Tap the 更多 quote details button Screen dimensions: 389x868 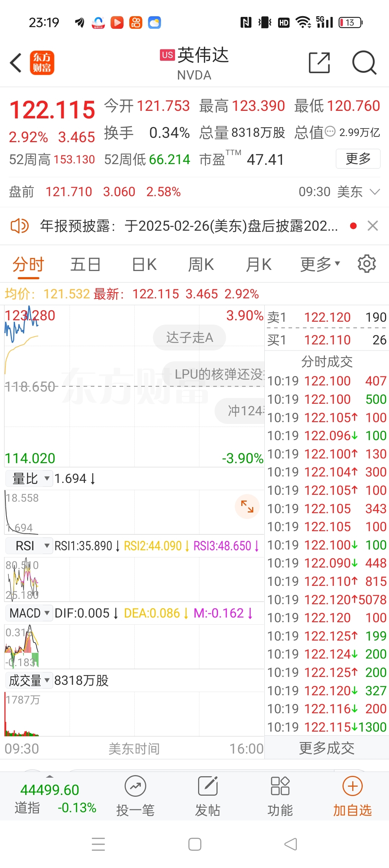[x=358, y=158]
